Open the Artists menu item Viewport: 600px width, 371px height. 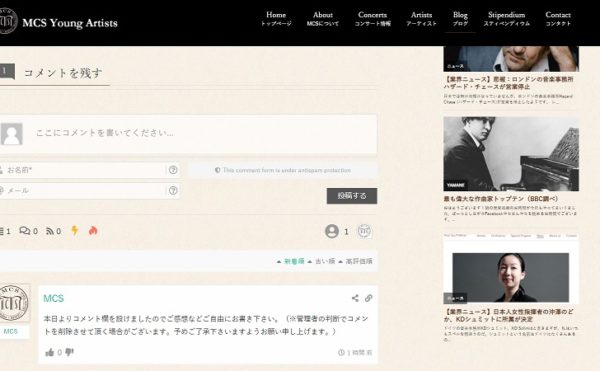(421, 19)
